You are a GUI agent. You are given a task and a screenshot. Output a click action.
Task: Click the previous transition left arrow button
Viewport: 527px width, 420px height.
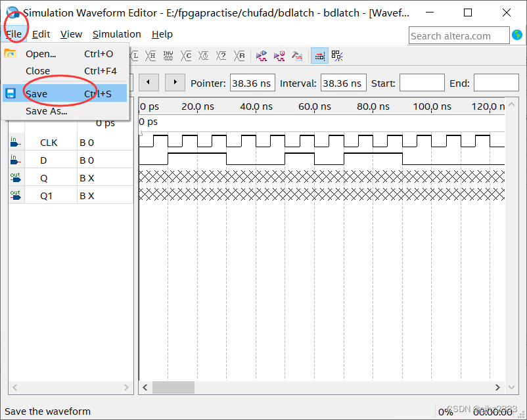click(x=149, y=82)
